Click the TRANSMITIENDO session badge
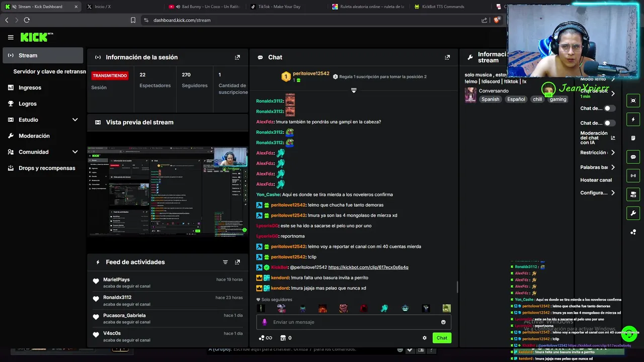The height and width of the screenshot is (362, 644). 110,75
